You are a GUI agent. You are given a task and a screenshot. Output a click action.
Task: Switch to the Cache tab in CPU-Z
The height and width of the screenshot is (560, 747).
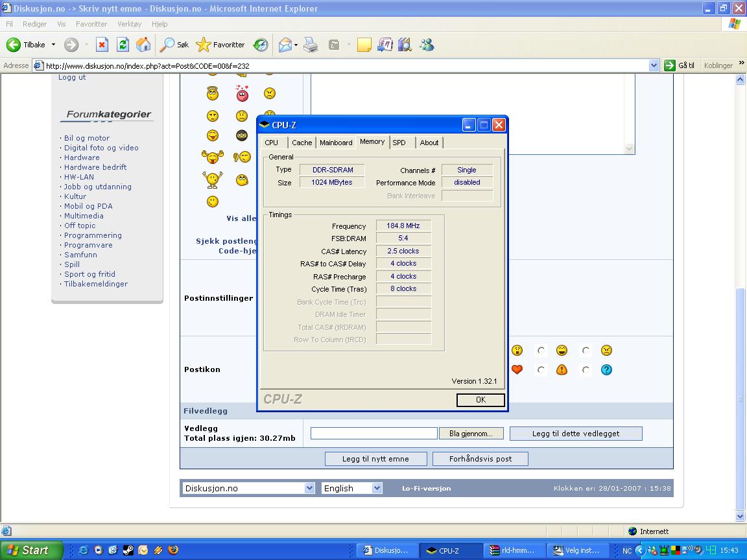coord(302,143)
